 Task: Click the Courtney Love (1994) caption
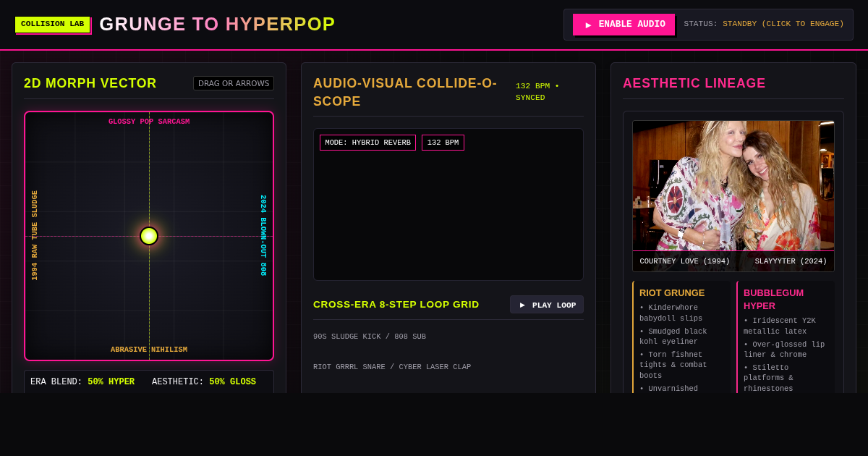coord(685,261)
